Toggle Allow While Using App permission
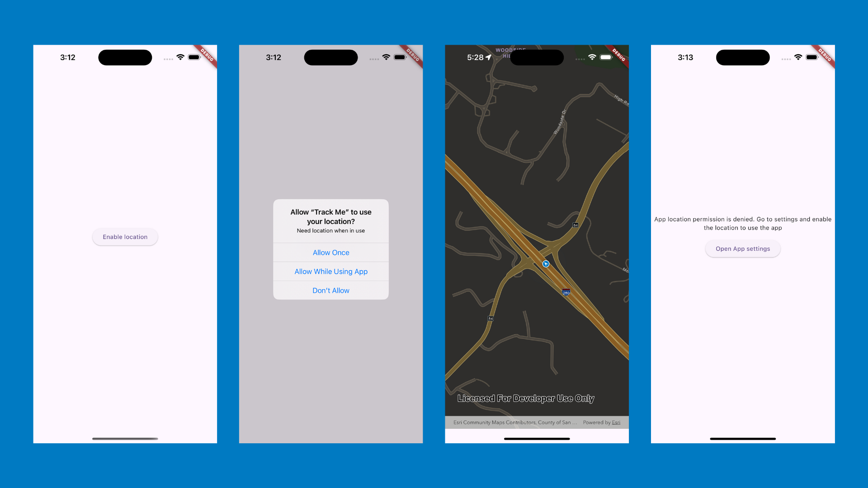Viewport: 868px width, 488px height. point(331,271)
